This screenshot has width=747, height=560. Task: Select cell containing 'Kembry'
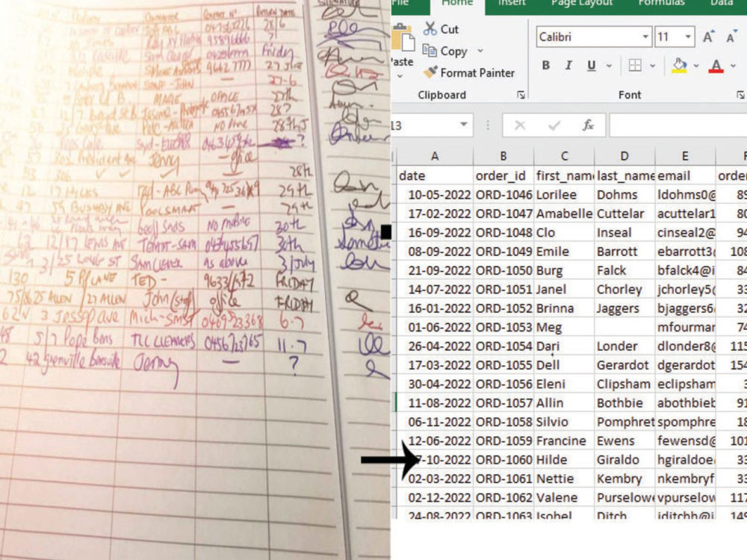(624, 479)
